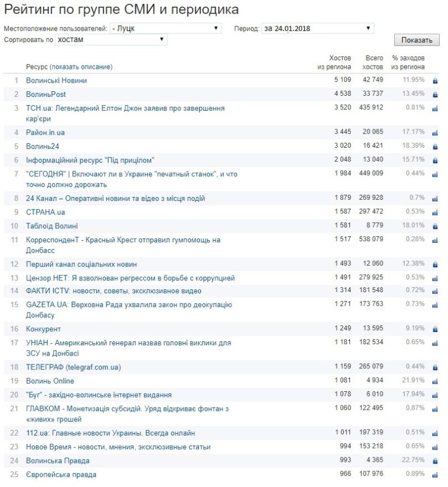
Task: Click the lock icon for ТЕЛЕГРАФ row
Action: click(435, 368)
